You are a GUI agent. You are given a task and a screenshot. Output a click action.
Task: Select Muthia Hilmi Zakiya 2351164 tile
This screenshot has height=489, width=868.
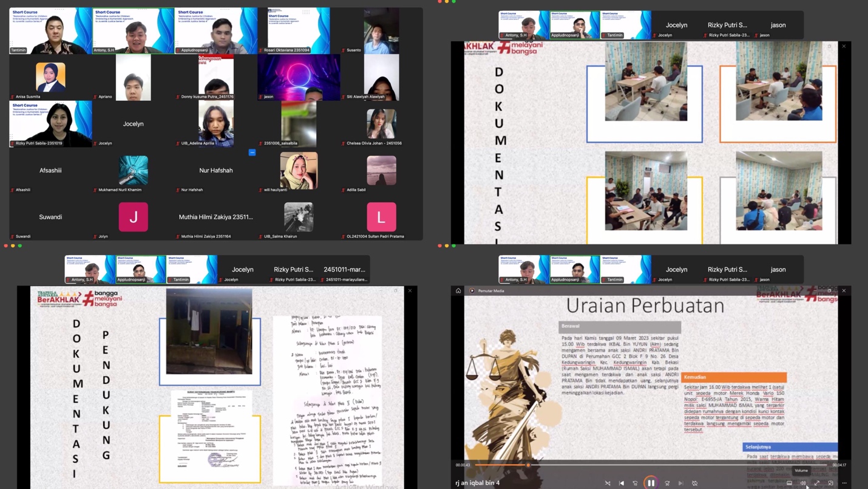[x=215, y=217]
